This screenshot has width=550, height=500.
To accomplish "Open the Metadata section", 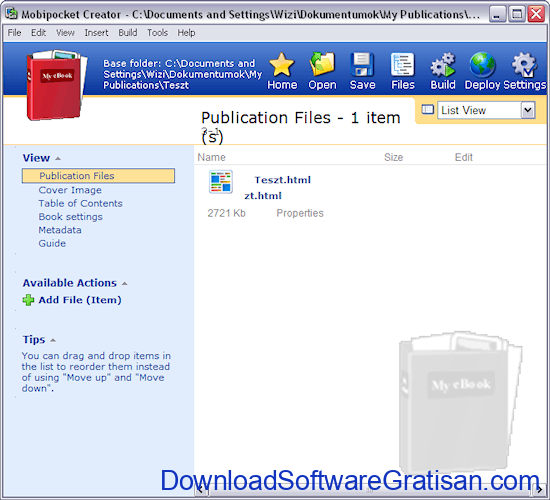I will click(x=60, y=230).
